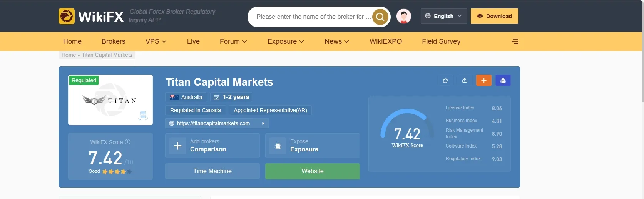644x199 pixels.
Task: Click the plus icon beside Comparison
Action: point(177,146)
